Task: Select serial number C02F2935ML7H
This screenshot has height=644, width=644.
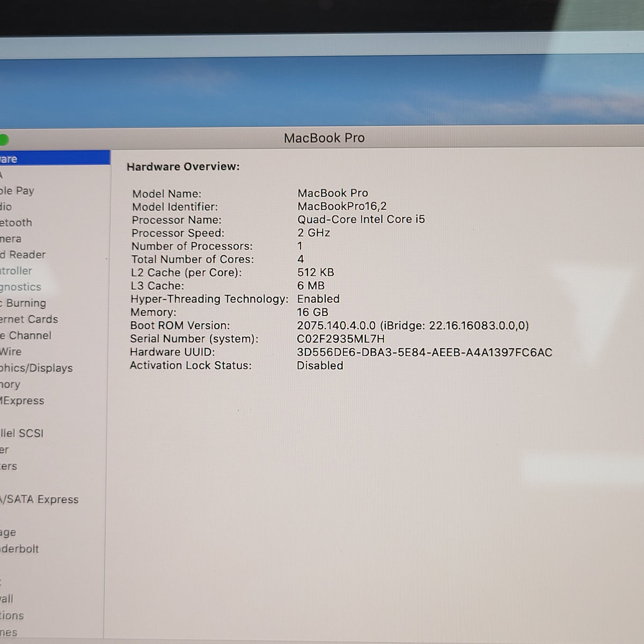Action: [x=341, y=339]
